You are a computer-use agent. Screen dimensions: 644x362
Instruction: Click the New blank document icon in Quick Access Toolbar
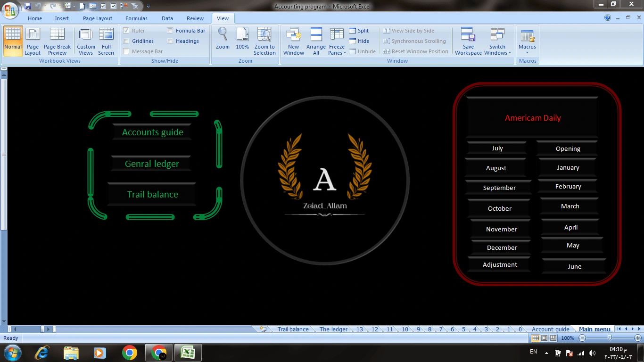[82, 6]
